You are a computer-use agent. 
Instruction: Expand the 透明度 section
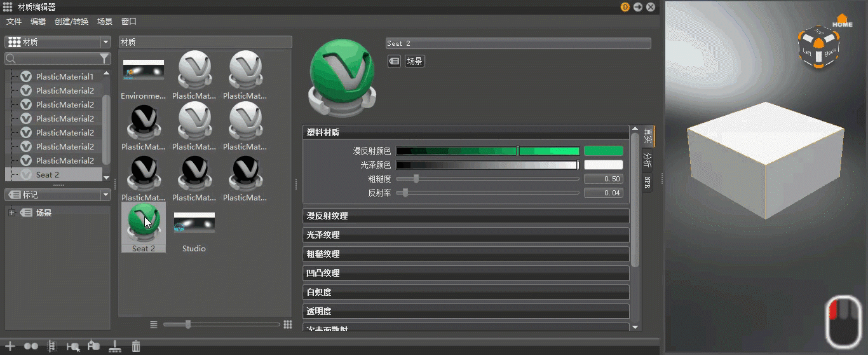(x=466, y=311)
